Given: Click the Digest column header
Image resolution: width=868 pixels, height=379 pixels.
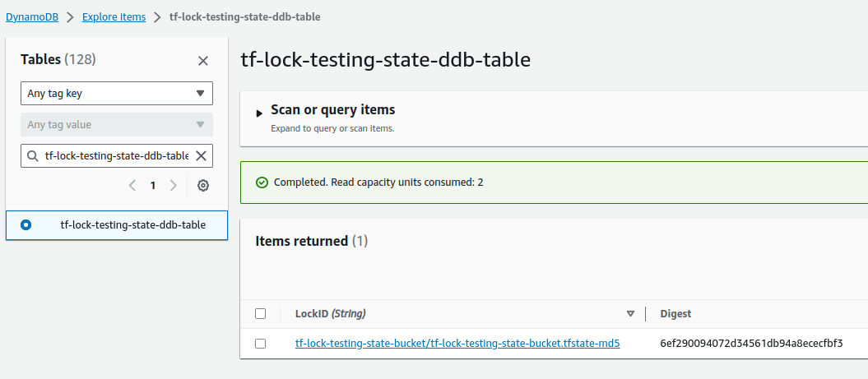Looking at the screenshot, I should (675, 314).
